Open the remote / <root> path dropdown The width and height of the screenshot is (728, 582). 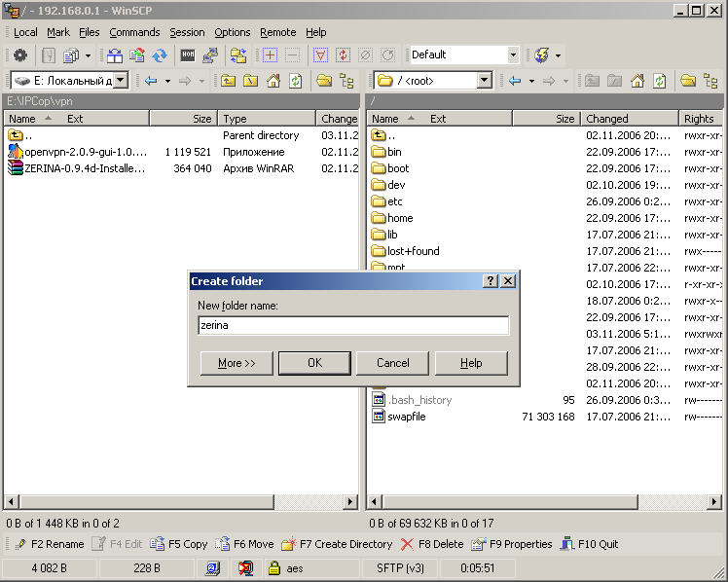(x=485, y=80)
